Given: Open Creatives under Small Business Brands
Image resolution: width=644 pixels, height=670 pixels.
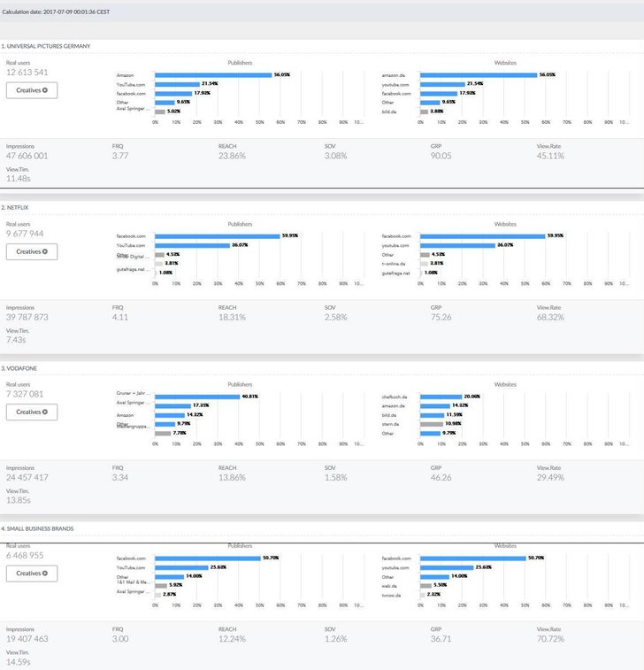Looking at the screenshot, I should 32,574.
